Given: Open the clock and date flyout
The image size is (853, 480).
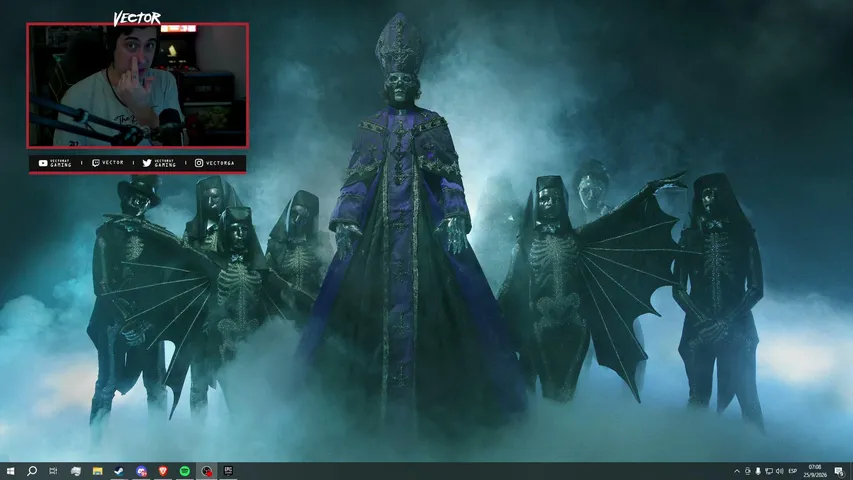Looking at the screenshot, I should click(815, 471).
